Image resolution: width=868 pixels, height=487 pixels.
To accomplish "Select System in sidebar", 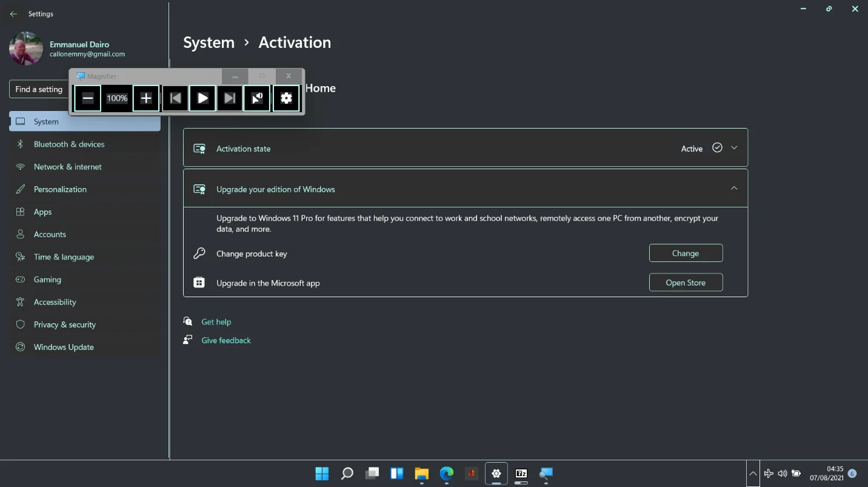I will (x=85, y=121).
